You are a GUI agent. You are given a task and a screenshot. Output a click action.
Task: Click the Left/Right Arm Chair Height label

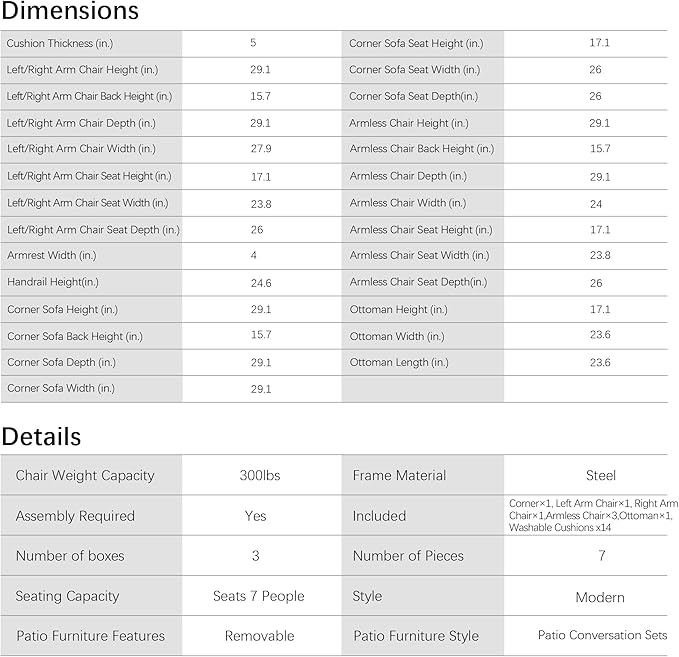click(82, 70)
